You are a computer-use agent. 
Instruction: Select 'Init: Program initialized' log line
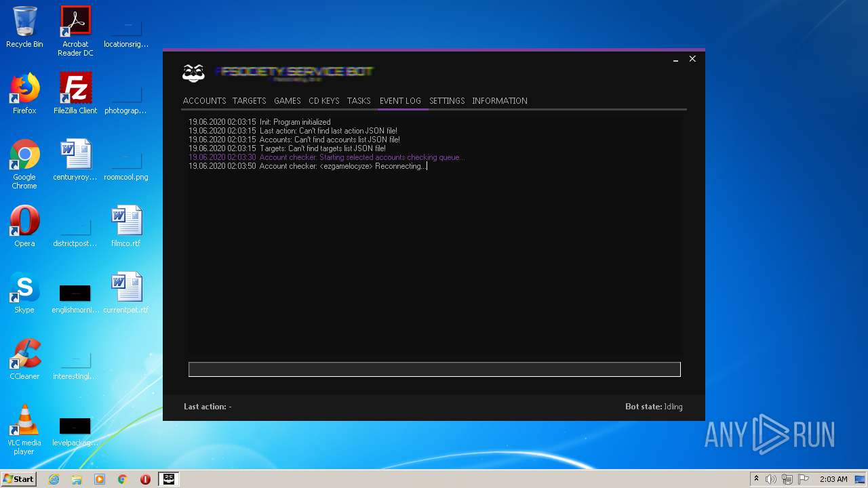pos(260,122)
